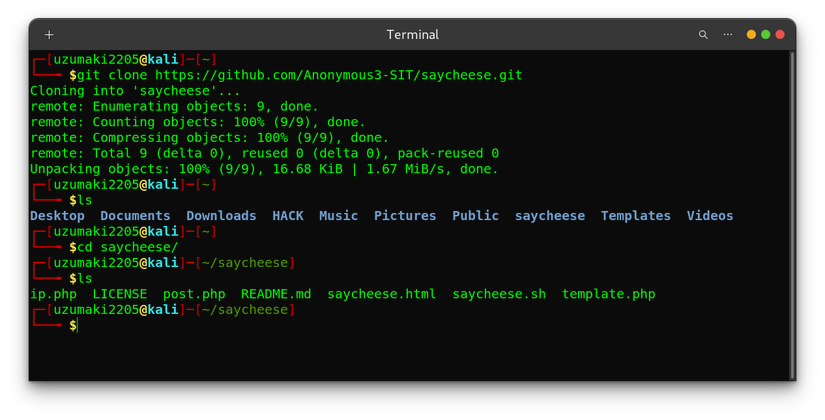Click the green maximize window button

(x=766, y=35)
